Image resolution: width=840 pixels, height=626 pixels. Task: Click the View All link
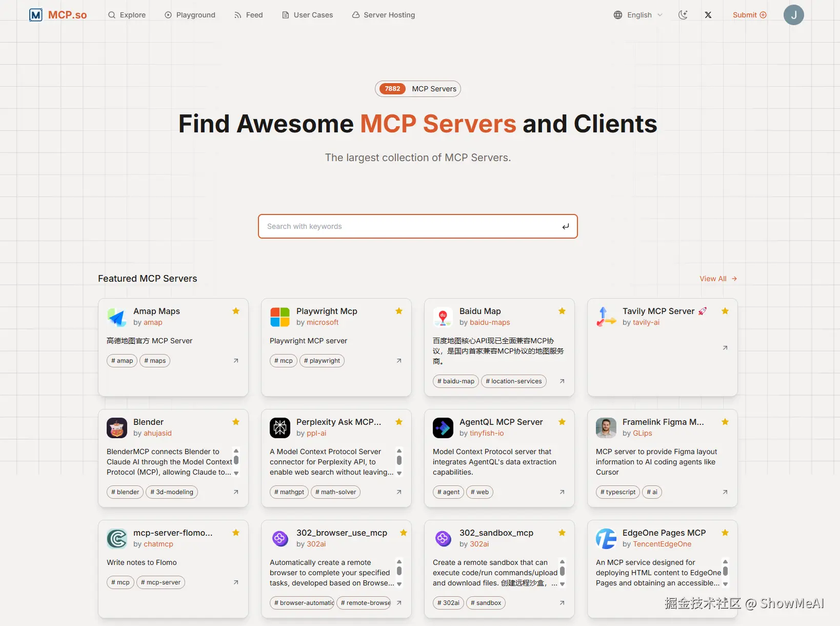(x=718, y=279)
